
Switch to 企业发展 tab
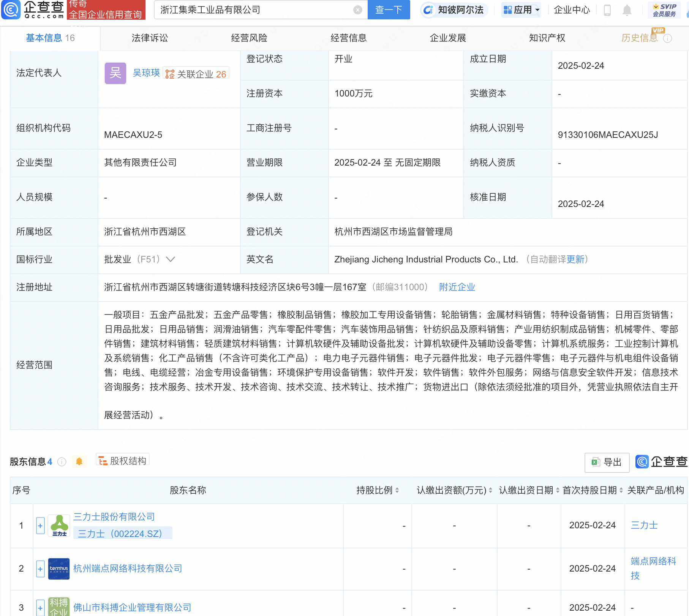pos(448,38)
